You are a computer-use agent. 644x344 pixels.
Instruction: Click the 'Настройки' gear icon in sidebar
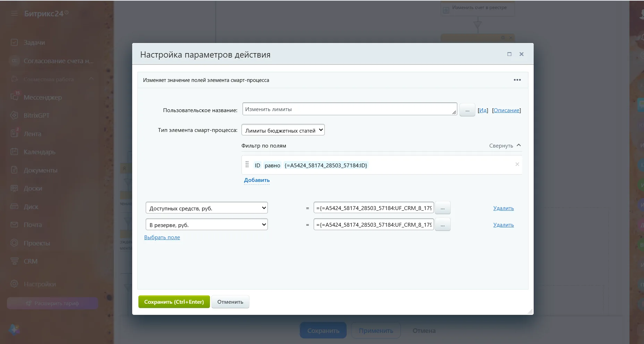14,284
